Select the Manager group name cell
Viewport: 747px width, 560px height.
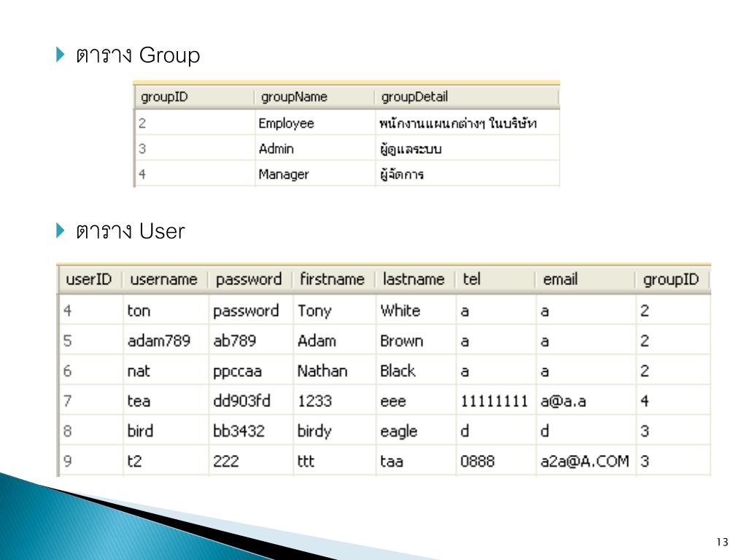(x=315, y=174)
